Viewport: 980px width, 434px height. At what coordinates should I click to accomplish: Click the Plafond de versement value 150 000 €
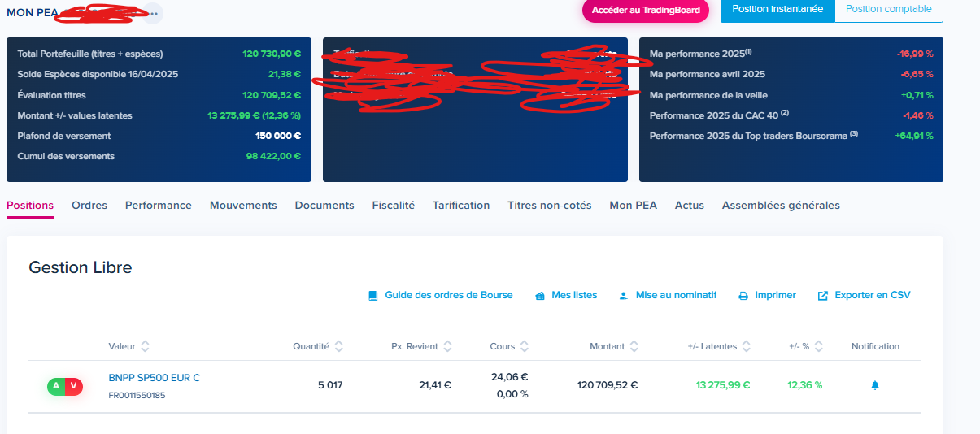[x=277, y=136]
